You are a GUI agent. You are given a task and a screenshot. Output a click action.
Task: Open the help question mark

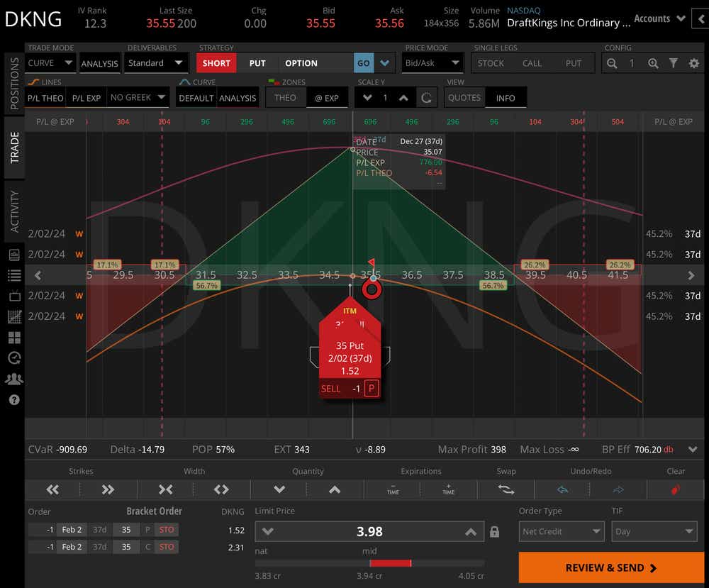tap(14, 400)
